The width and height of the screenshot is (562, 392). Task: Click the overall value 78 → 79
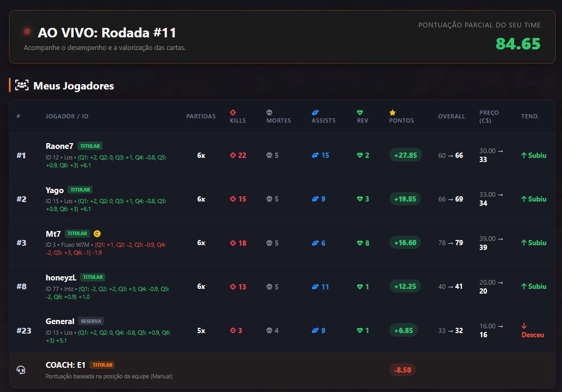coord(450,243)
